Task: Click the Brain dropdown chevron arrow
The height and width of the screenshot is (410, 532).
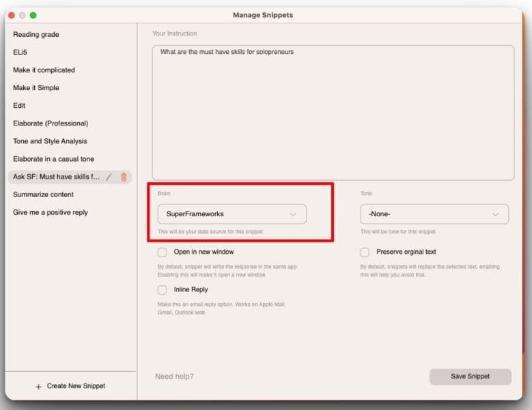Action: pos(293,214)
